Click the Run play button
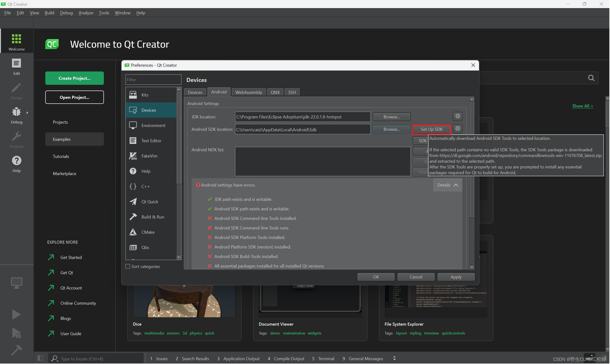This screenshot has height=364, width=610. coord(16,314)
